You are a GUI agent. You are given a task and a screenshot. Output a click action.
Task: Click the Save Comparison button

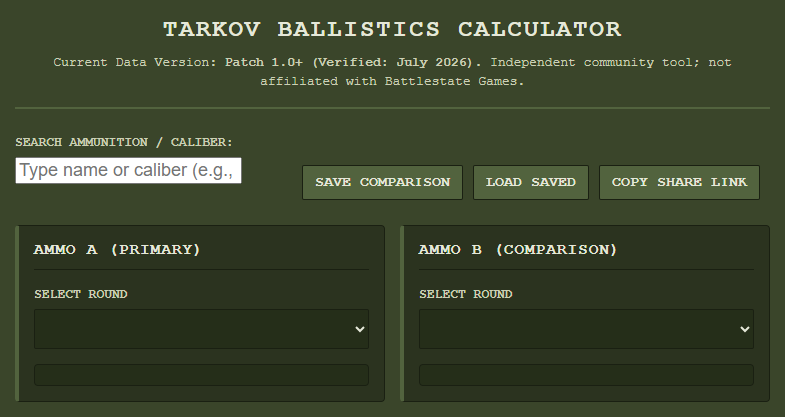[382, 182]
